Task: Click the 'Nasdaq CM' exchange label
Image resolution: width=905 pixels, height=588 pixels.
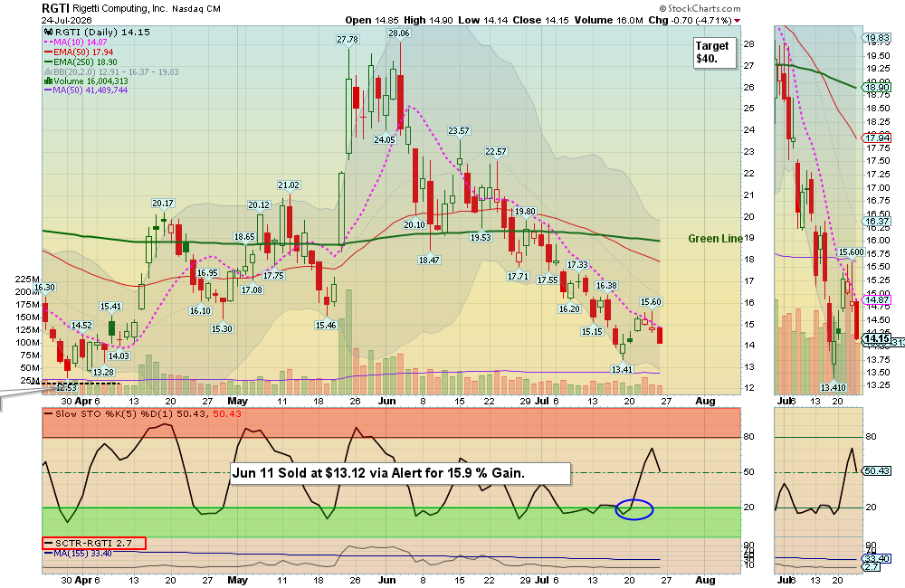Action: pos(196,9)
